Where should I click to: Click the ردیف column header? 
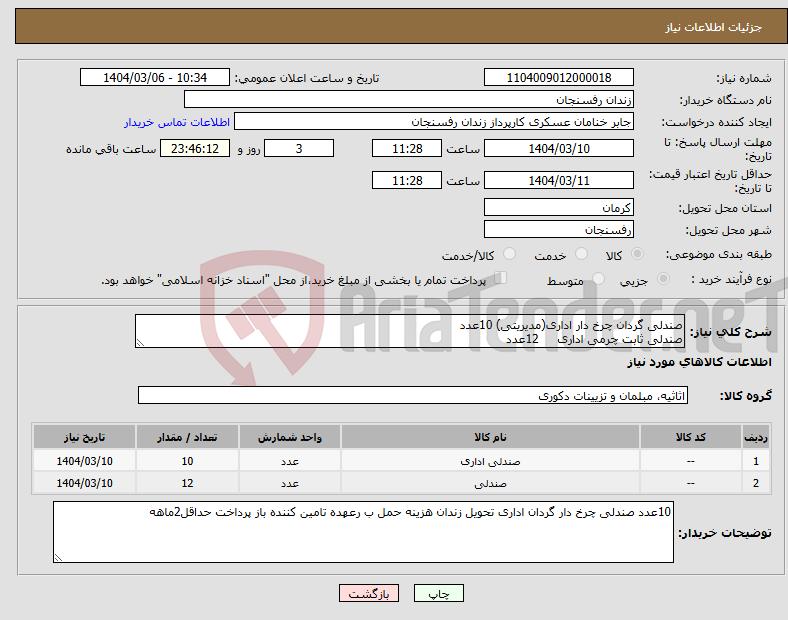point(756,437)
